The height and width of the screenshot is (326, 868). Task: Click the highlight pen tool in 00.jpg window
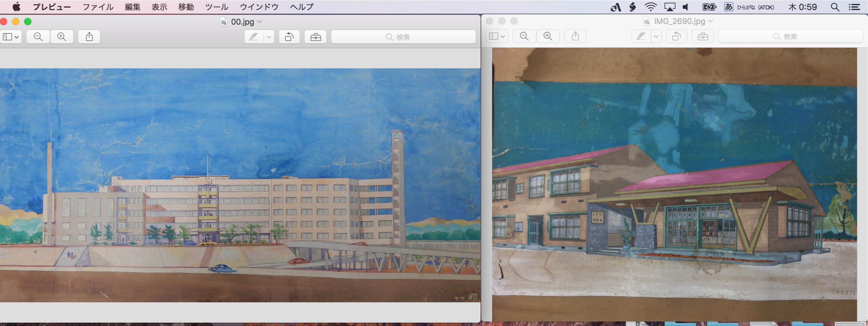(x=254, y=37)
